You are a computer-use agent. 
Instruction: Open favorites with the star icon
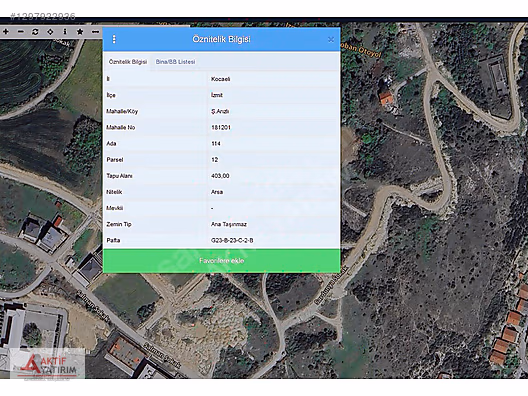pyautogui.click(x=80, y=32)
